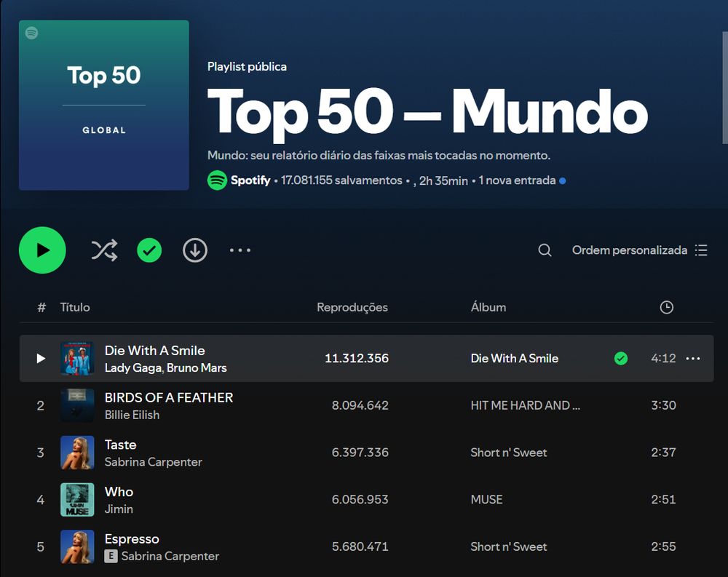Open Sabrina Carpenter artist link under Taste
This screenshot has width=728, height=577.
[153, 462]
